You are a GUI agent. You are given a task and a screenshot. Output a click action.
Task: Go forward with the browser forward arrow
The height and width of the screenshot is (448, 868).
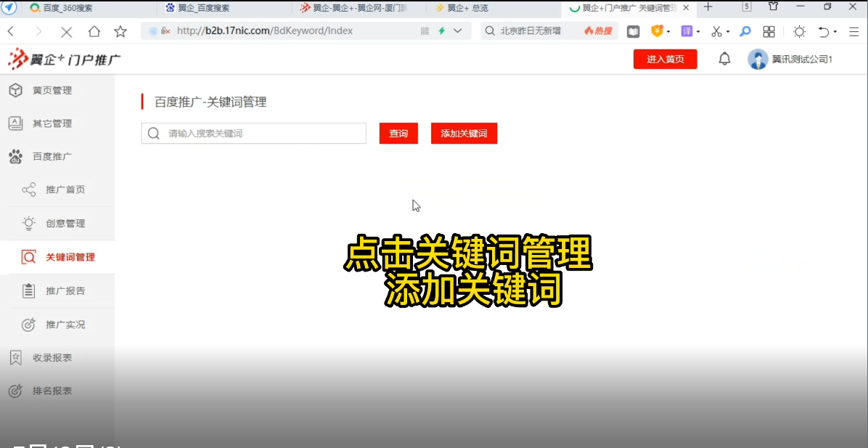pyautogui.click(x=38, y=31)
